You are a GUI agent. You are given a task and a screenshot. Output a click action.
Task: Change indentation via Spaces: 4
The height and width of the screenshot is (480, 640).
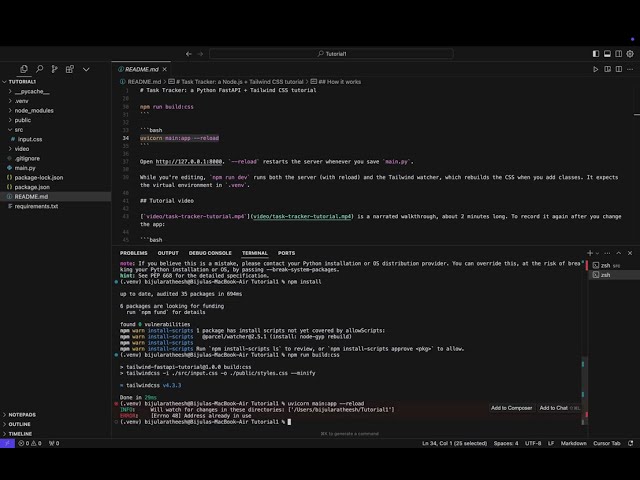point(506,443)
